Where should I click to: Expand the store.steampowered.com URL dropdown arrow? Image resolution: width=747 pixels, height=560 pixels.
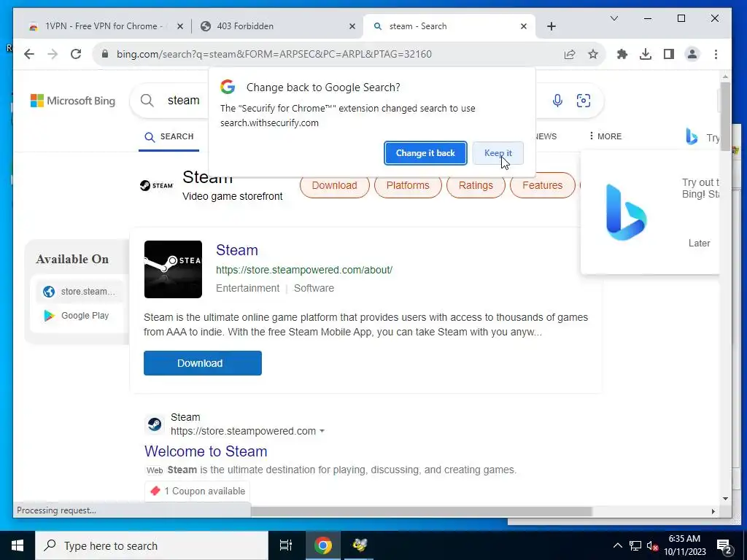pos(322,431)
